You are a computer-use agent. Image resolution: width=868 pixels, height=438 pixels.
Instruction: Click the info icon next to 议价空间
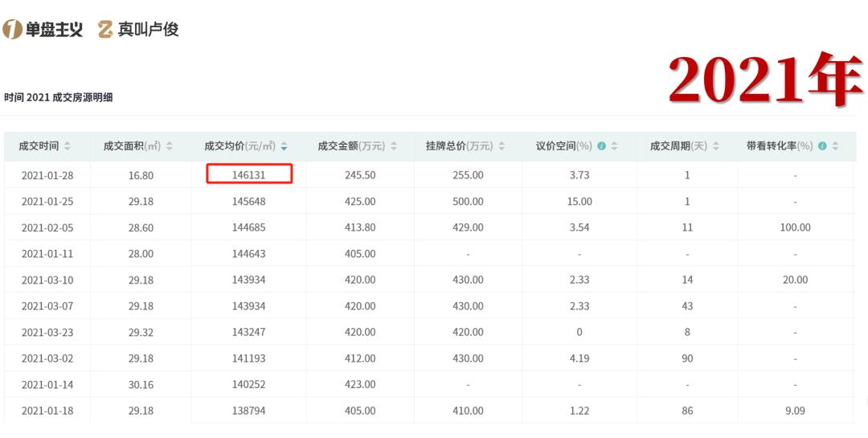click(x=602, y=146)
